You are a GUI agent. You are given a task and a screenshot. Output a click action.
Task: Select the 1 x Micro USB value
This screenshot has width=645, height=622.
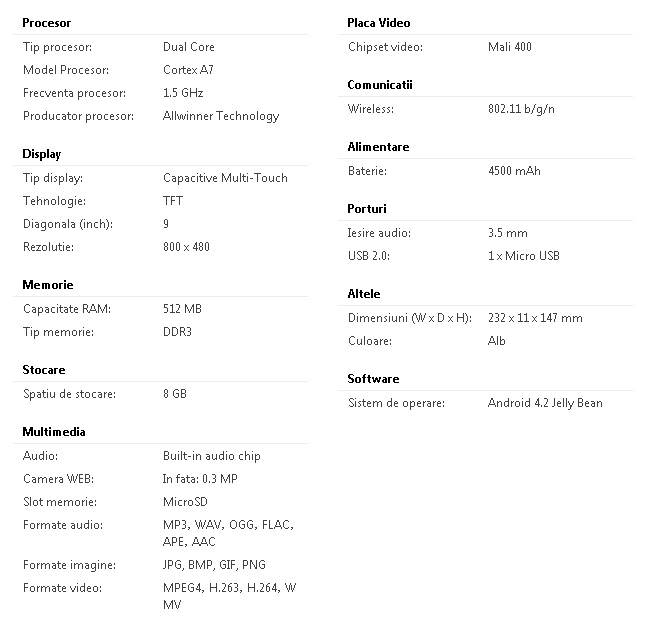(x=523, y=256)
